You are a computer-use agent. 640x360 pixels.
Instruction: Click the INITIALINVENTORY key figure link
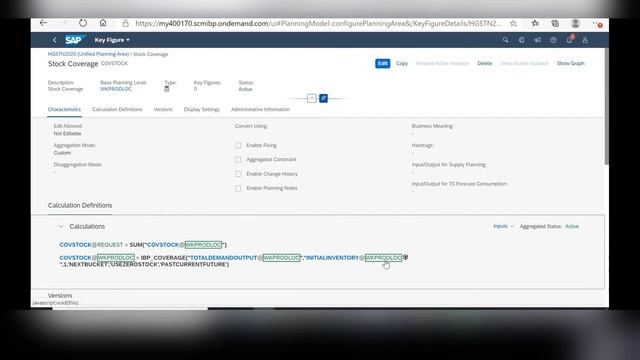pyautogui.click(x=333, y=258)
